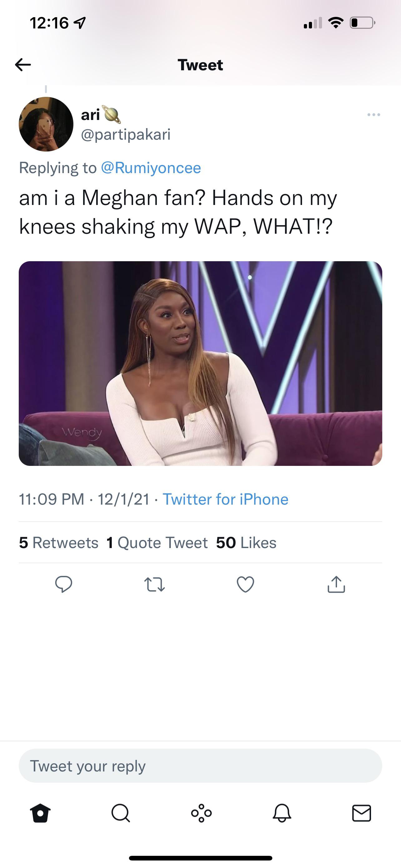Go to the Home tab
The image size is (401, 868).
(40, 814)
